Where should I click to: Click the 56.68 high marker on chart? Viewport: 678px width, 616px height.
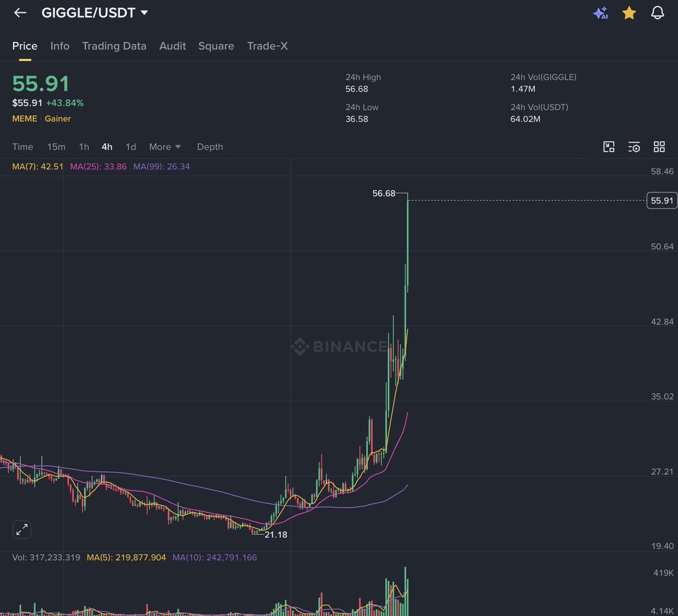tap(384, 193)
